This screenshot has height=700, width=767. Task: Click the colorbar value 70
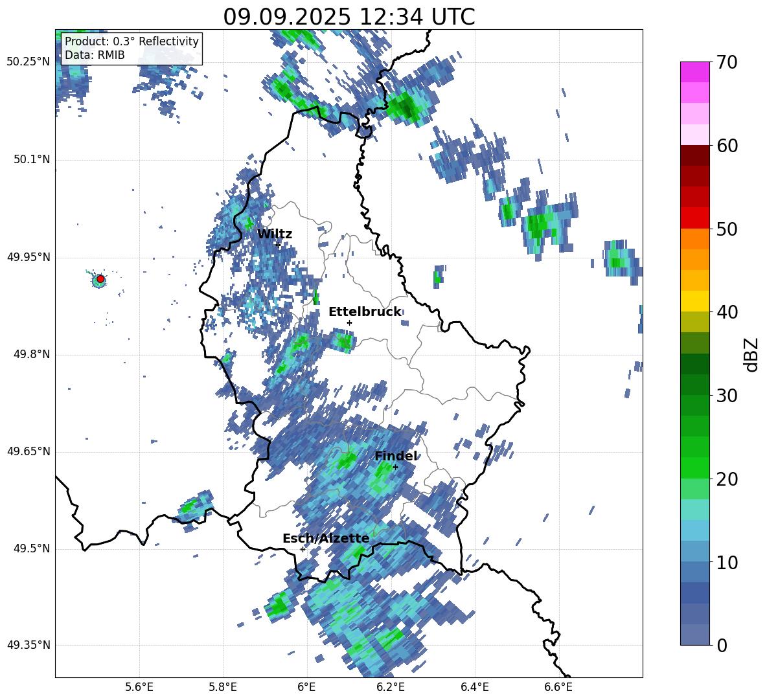pos(727,63)
